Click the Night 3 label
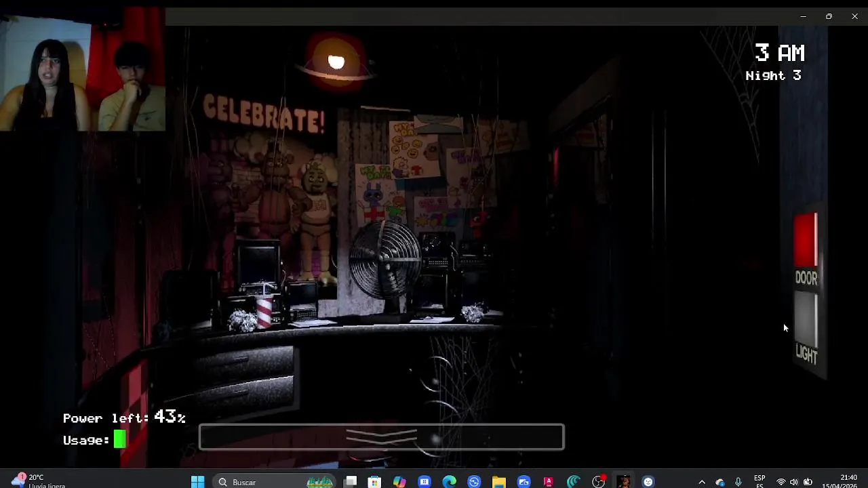The image size is (868, 488). coord(774,76)
